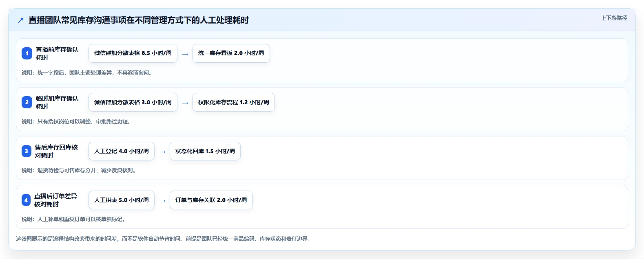Click the arrow before 订单与库存关联
This screenshot has width=644, height=259.
point(162,200)
